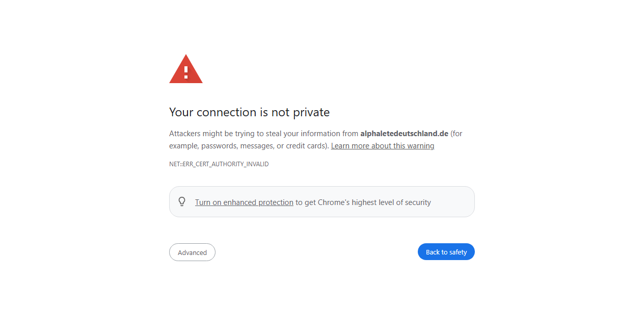Screen dimensions: 644x333
Task: Select the bold domain name alphaletedeutschland.de
Action: point(404,133)
